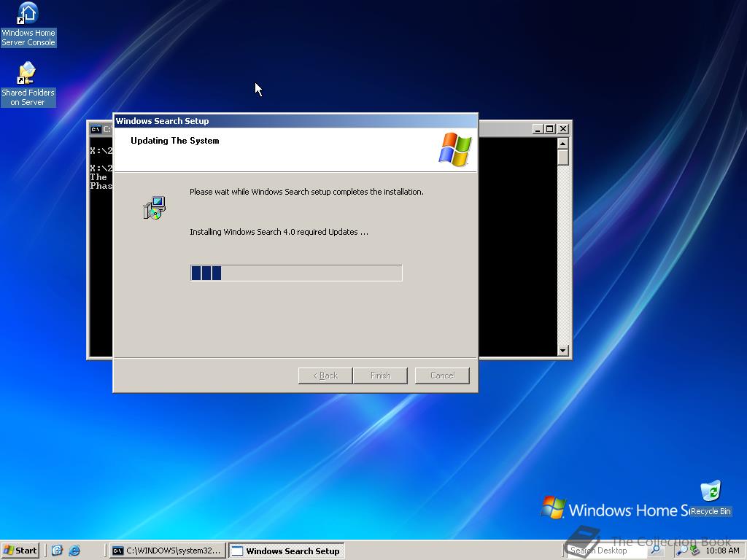Click the command prompt scrollbar up arrow
Image resolution: width=747 pixels, height=560 pixels.
click(562, 144)
